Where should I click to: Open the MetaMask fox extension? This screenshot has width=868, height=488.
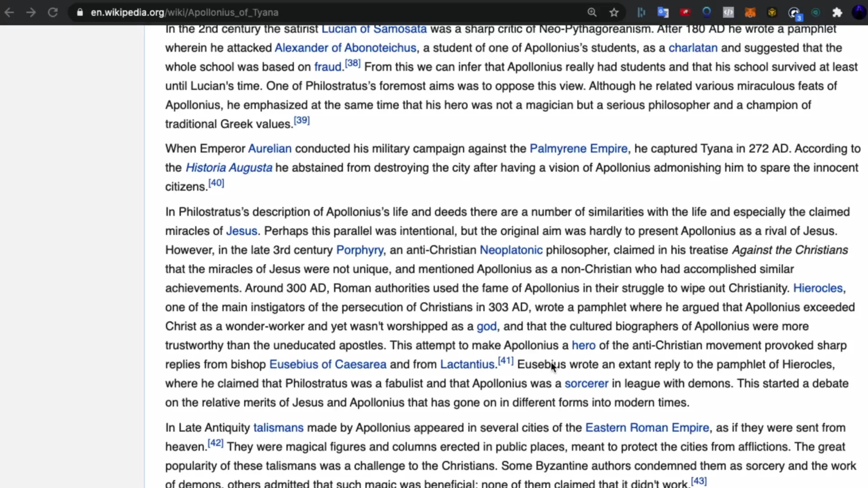click(x=750, y=12)
